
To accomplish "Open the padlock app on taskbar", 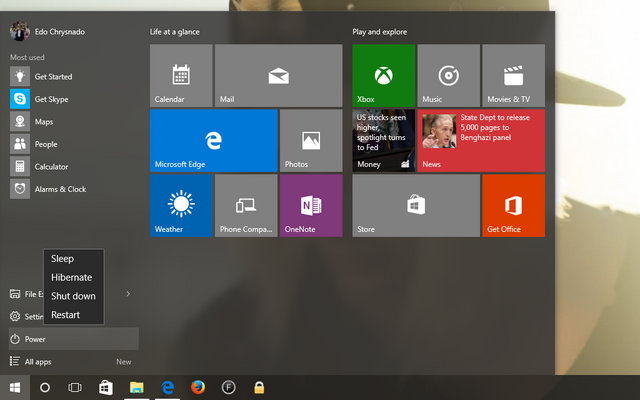I will [x=259, y=387].
